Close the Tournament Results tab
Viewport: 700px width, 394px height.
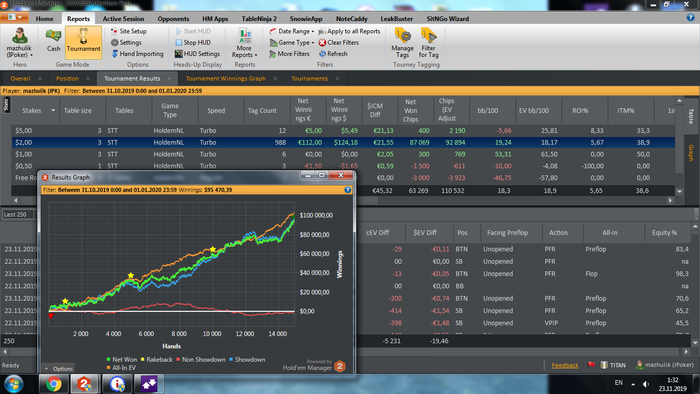(170, 79)
